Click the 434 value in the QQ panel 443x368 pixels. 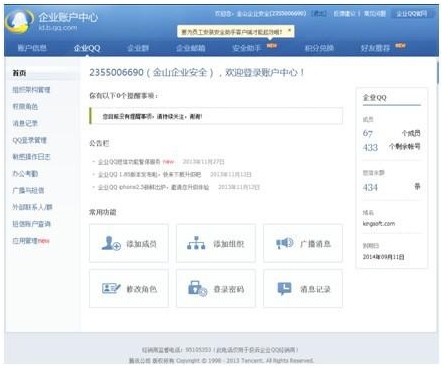point(370,187)
